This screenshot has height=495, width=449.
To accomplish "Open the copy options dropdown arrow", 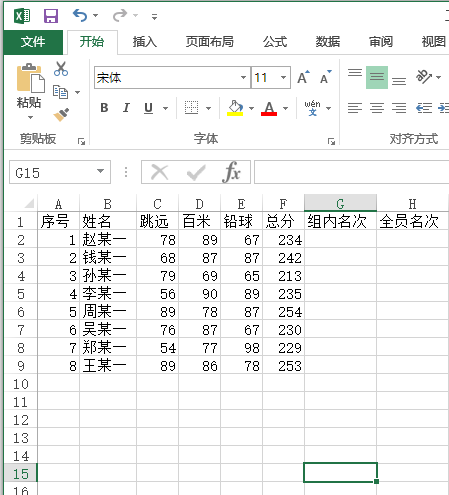I will click(x=77, y=92).
